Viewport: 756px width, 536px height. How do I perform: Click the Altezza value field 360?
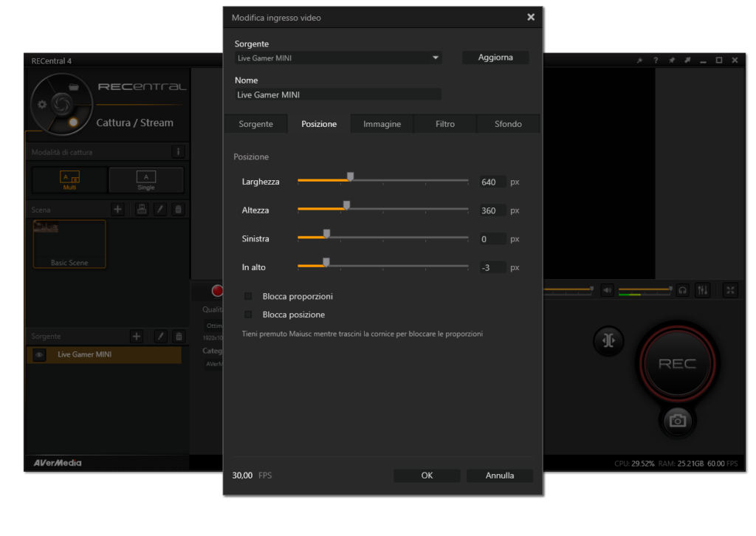[x=492, y=210]
